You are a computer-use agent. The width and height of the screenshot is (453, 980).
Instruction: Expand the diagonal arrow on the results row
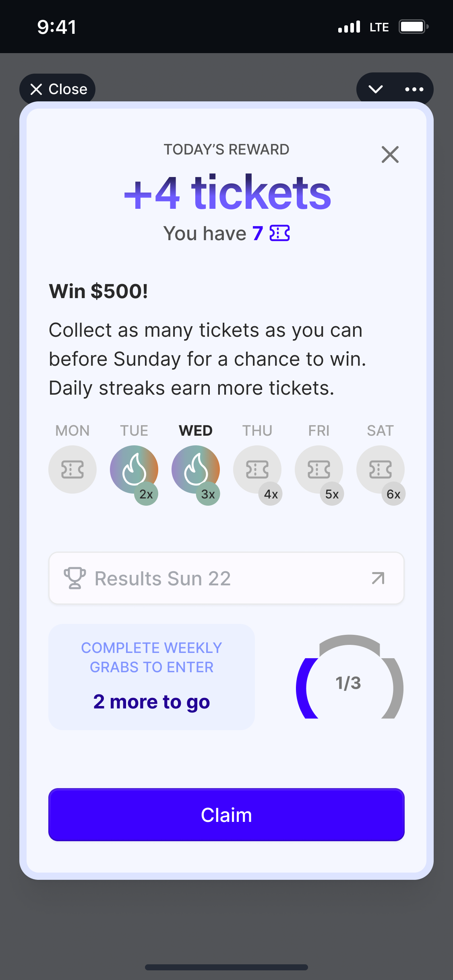pos(377,578)
